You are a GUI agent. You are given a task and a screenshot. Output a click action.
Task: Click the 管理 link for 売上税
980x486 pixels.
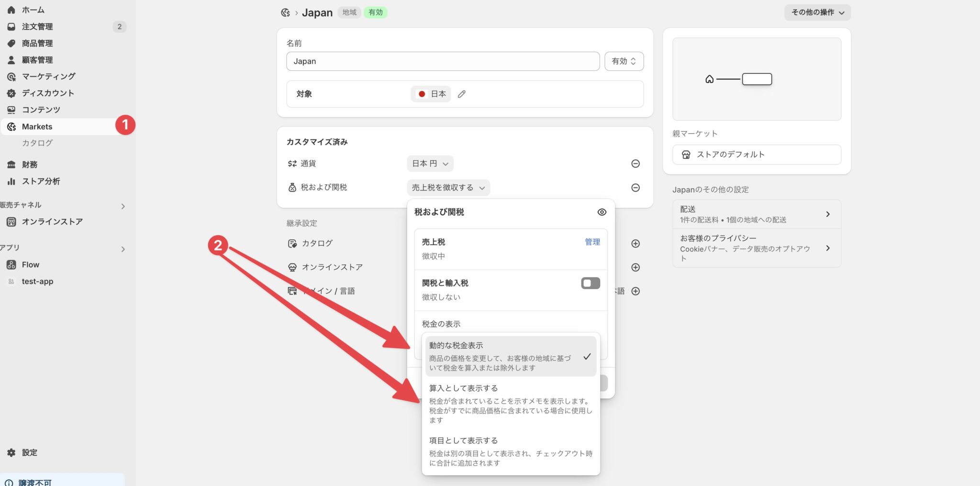click(x=593, y=242)
